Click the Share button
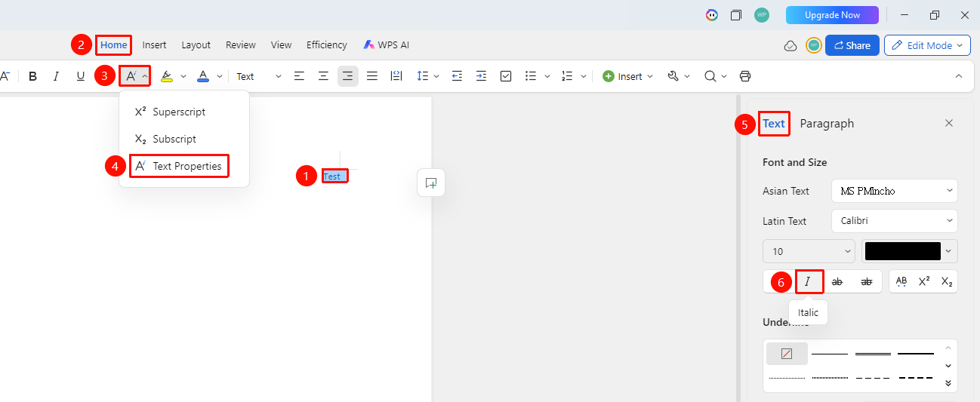 coord(852,45)
